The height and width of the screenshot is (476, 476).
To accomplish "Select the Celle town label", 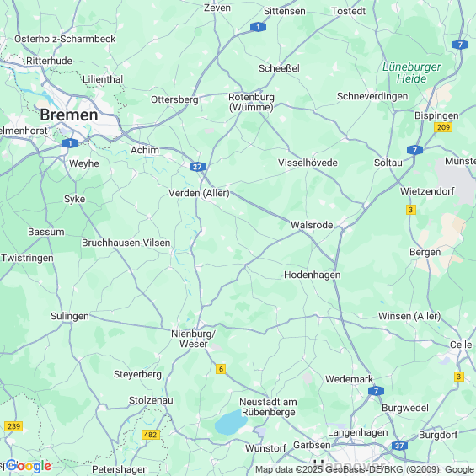I will (461, 345).
